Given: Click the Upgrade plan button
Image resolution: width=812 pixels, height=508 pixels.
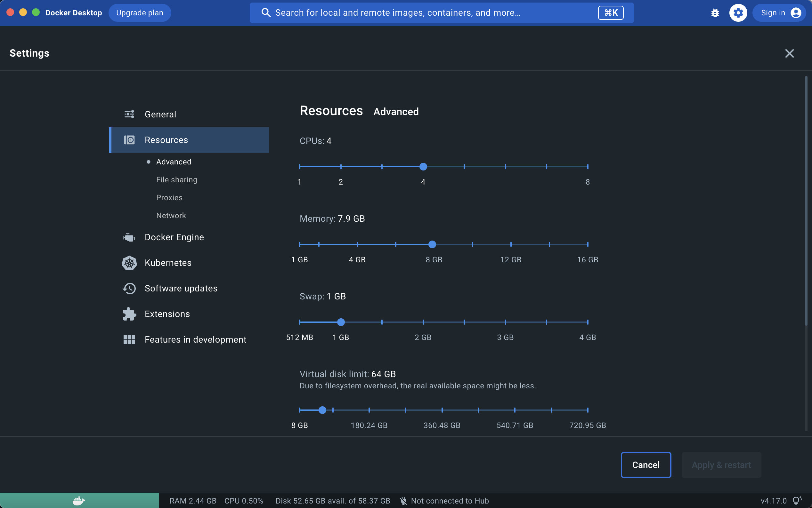Looking at the screenshot, I should click(140, 13).
